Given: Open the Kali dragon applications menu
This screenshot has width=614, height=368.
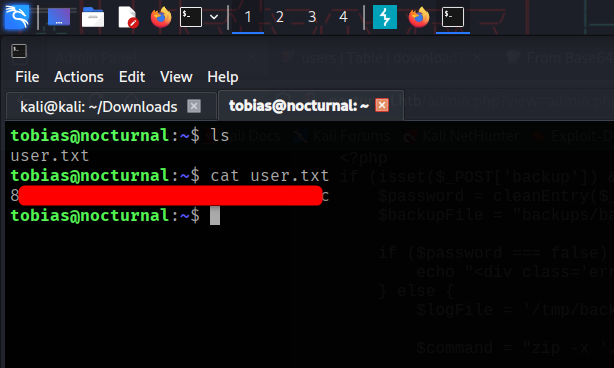Looking at the screenshot, I should click(16, 17).
